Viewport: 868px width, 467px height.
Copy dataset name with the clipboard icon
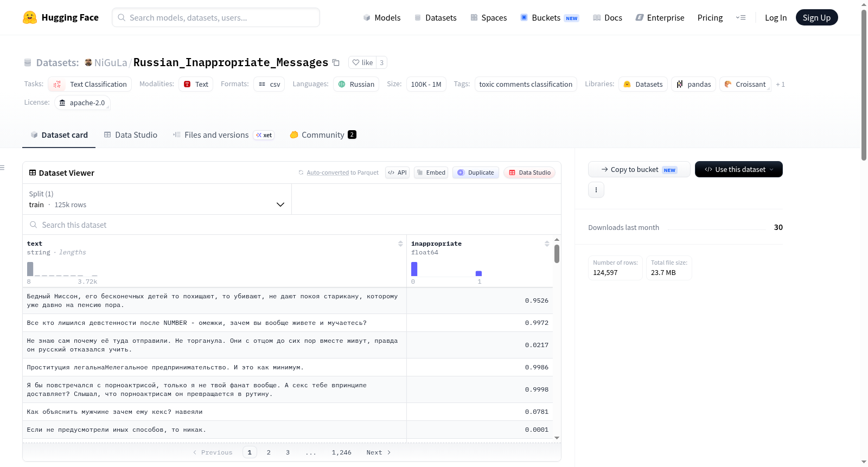[x=336, y=62]
